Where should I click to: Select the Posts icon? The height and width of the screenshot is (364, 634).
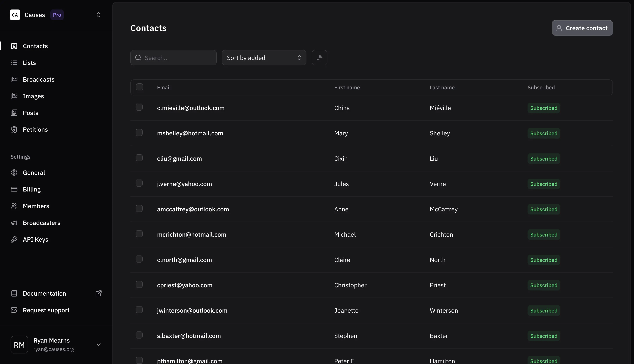pos(14,113)
